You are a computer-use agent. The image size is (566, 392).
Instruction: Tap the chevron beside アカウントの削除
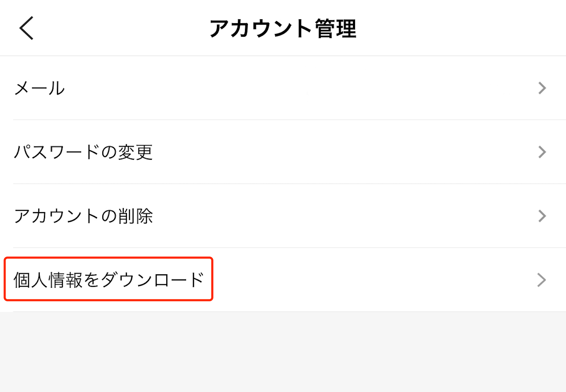click(x=542, y=216)
